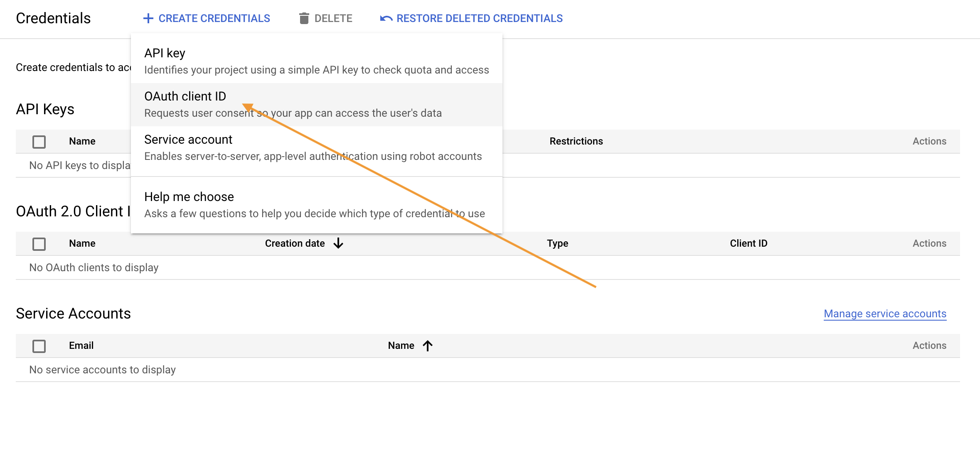
Task: Click the trash can Delete icon
Action: pyautogui.click(x=304, y=18)
